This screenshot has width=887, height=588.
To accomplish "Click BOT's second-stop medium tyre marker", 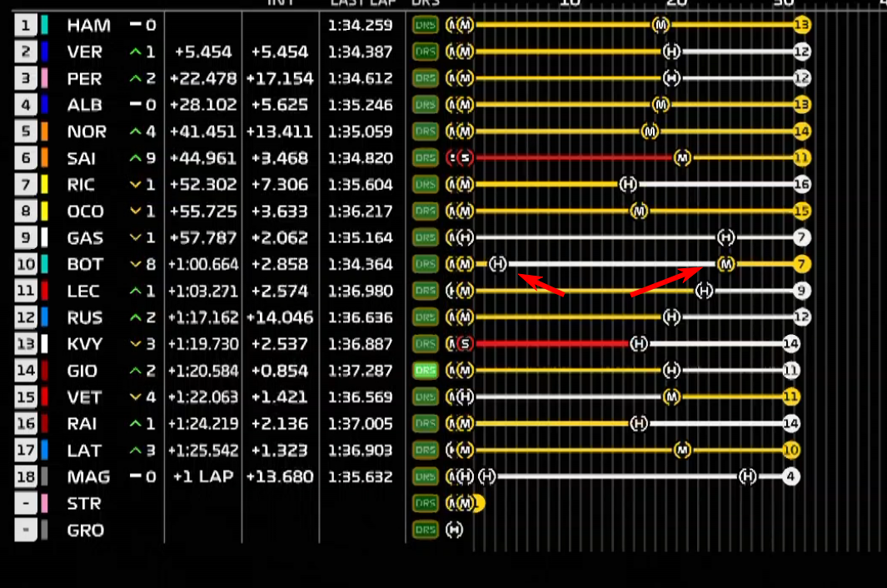I will [725, 264].
